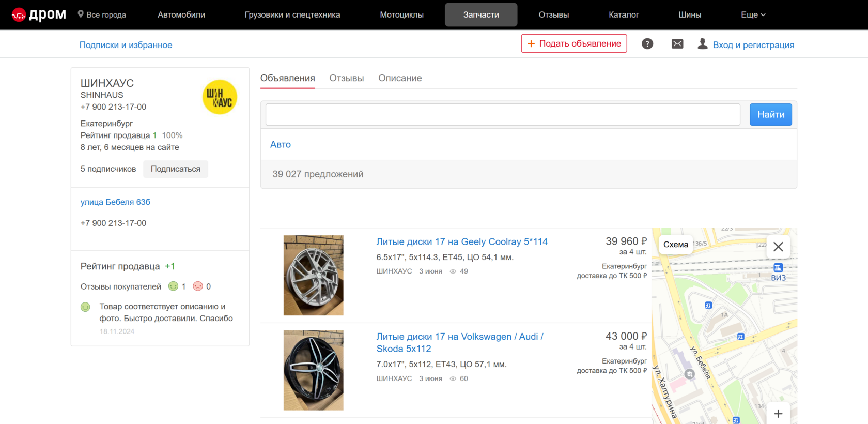Switch map layer via Схема button
This screenshot has height=424, width=868.
coord(676,245)
